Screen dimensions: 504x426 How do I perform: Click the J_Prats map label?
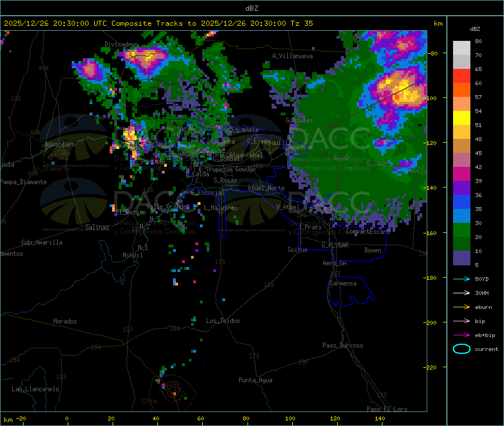pyautogui.click(x=310, y=227)
